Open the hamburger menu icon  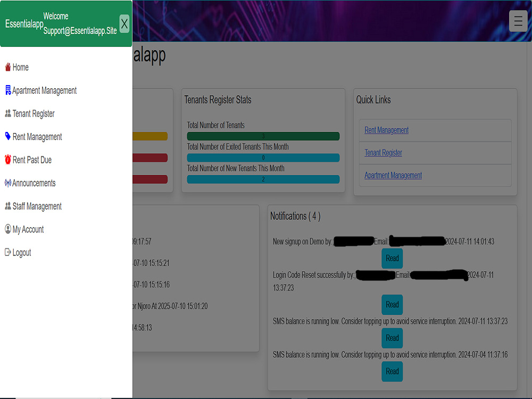tap(518, 21)
